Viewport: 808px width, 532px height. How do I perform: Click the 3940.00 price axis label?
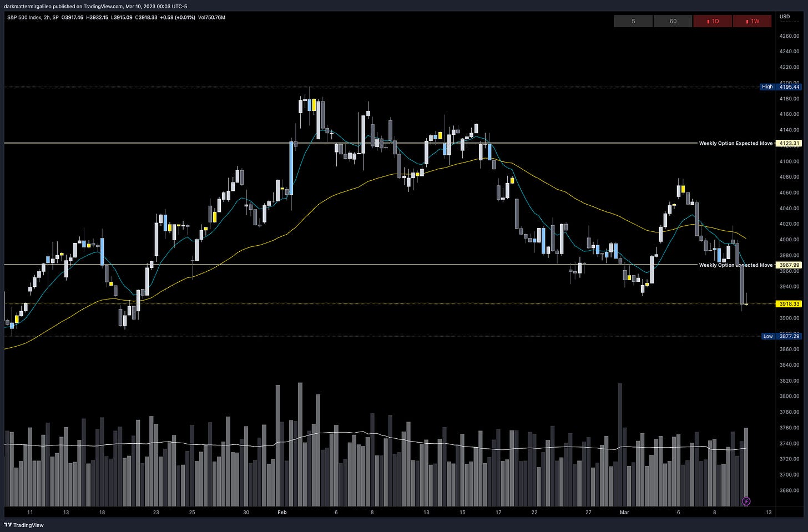(789, 287)
